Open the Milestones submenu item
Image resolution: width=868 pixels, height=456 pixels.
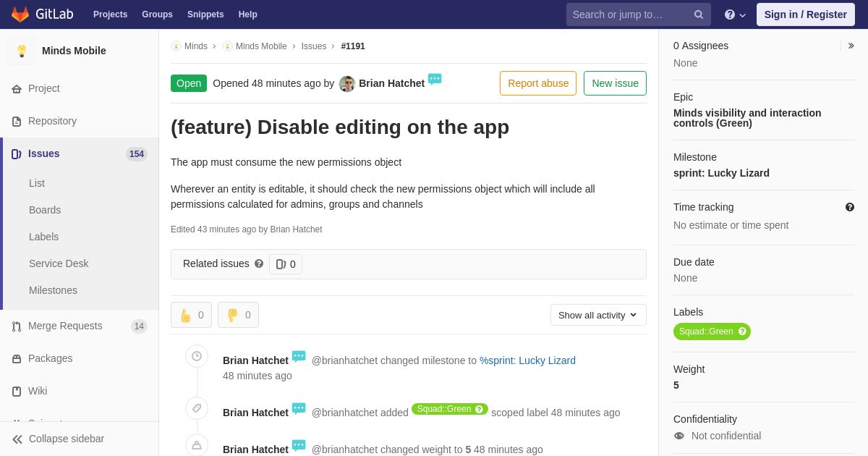[x=53, y=290]
